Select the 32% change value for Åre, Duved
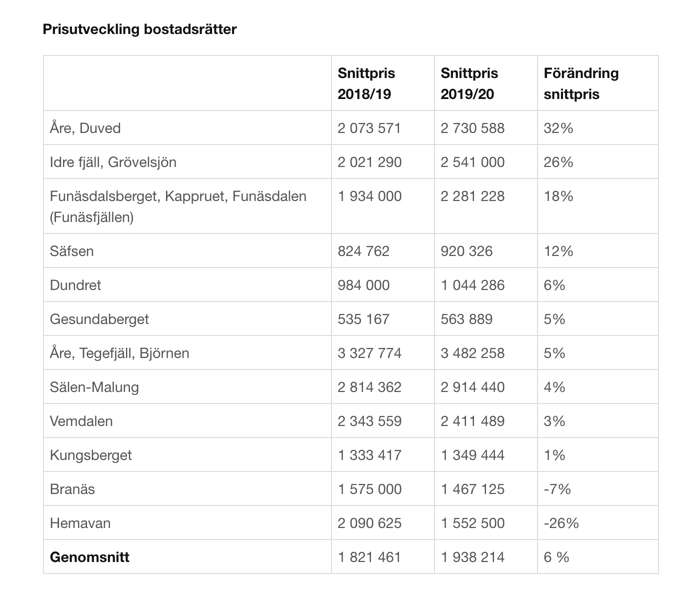Image resolution: width=700 pixels, height=612 pixels. click(558, 128)
